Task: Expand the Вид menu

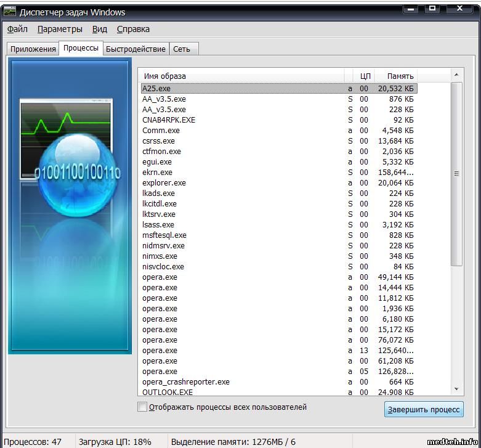Action: (99, 29)
